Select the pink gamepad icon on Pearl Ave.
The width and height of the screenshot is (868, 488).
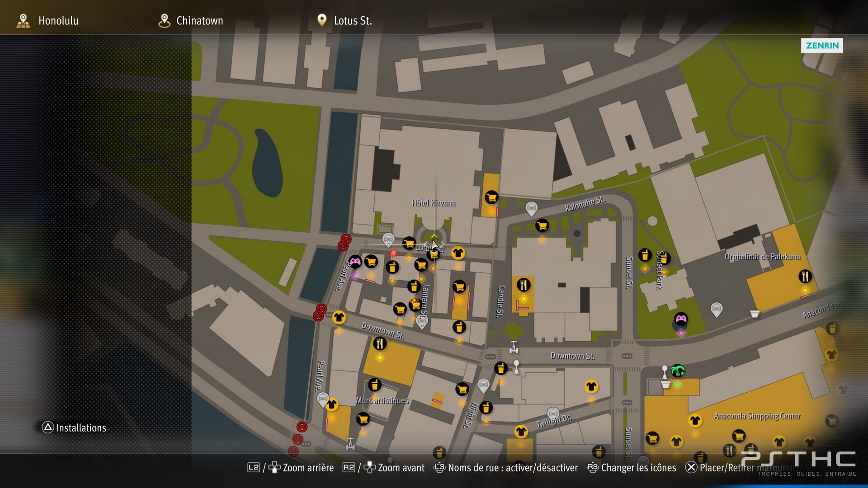355,261
